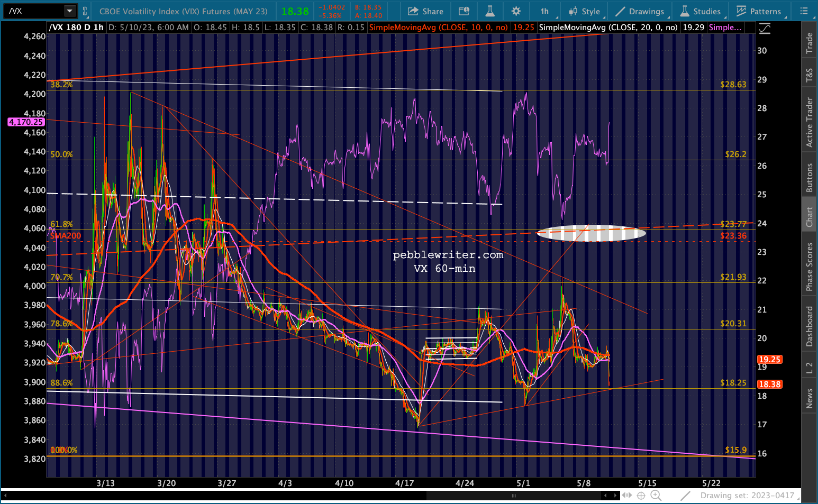Toggle the Phase Scores sidebar panel
This screenshot has width=818, height=504.
coord(809,267)
